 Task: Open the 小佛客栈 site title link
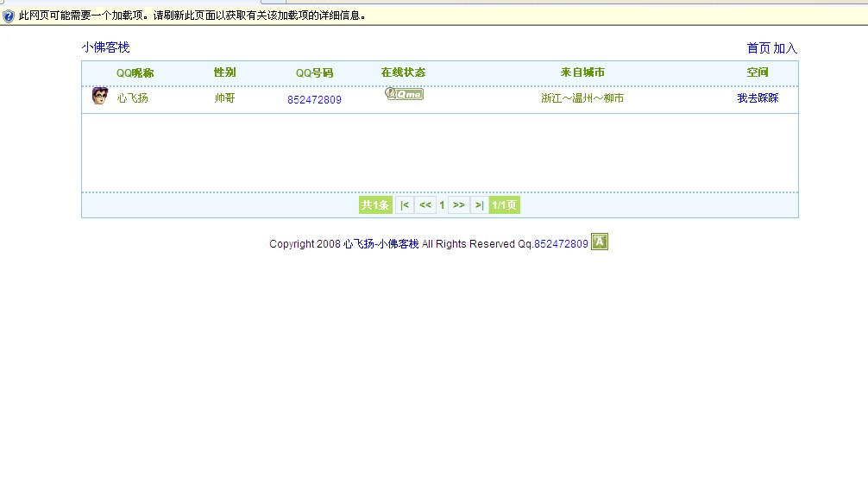(106, 47)
